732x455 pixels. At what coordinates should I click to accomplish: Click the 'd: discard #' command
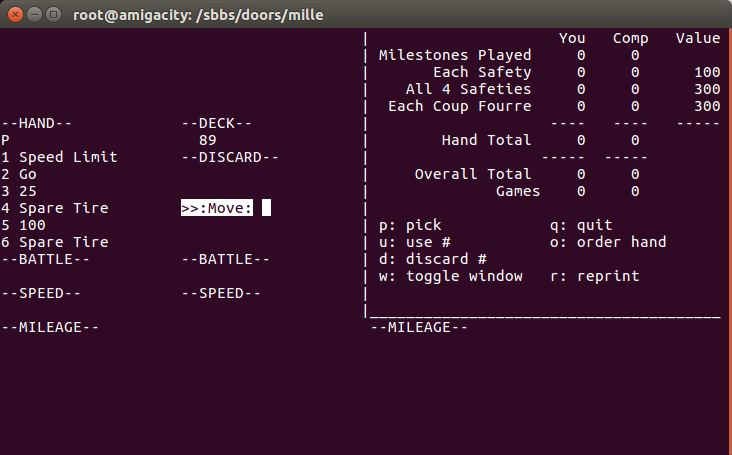tap(432, 259)
